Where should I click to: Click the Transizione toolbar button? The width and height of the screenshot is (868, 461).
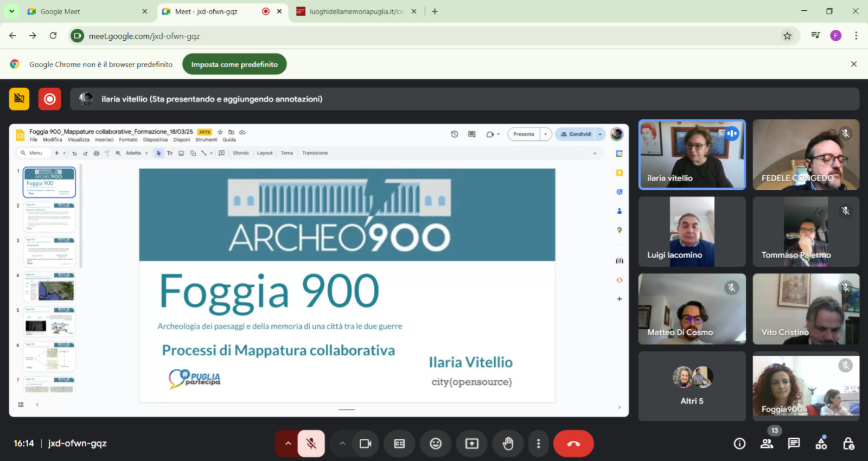tap(315, 153)
